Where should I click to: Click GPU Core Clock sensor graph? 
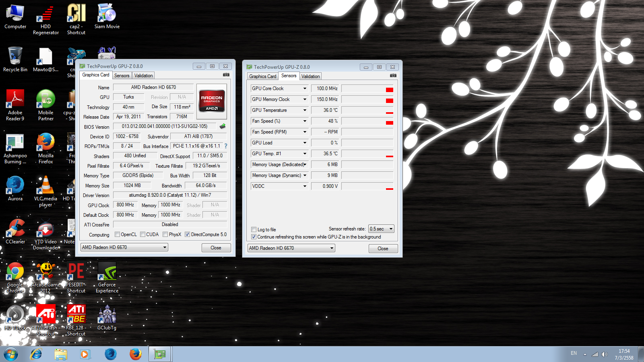coord(367,88)
